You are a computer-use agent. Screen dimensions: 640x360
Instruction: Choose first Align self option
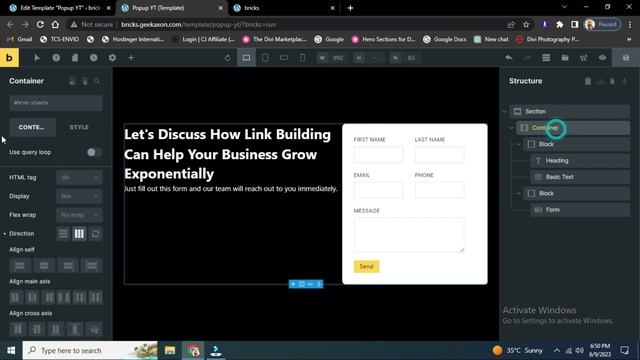coord(20,266)
